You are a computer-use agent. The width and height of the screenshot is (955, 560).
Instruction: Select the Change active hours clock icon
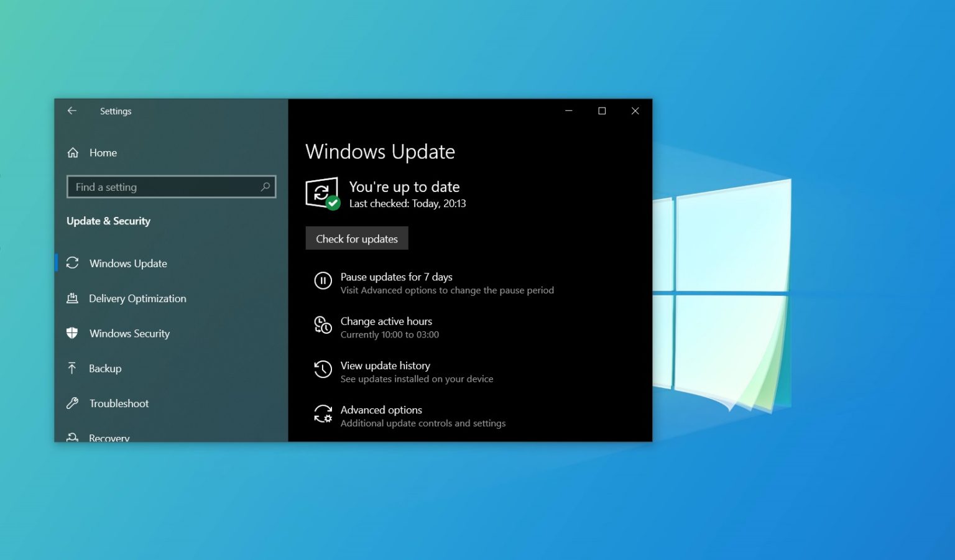pyautogui.click(x=323, y=326)
